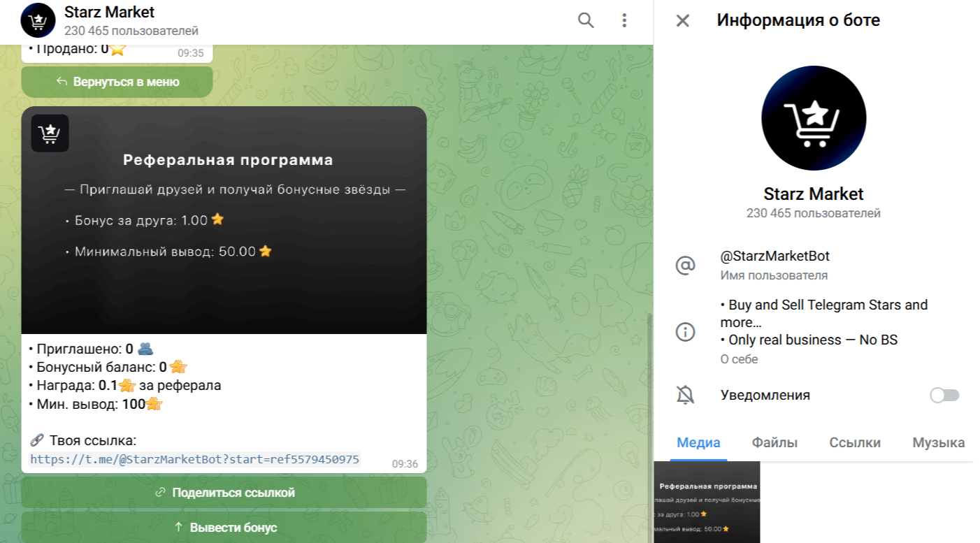The image size is (980, 543).
Task: Open large Starz Market profile picture
Action: (x=814, y=118)
